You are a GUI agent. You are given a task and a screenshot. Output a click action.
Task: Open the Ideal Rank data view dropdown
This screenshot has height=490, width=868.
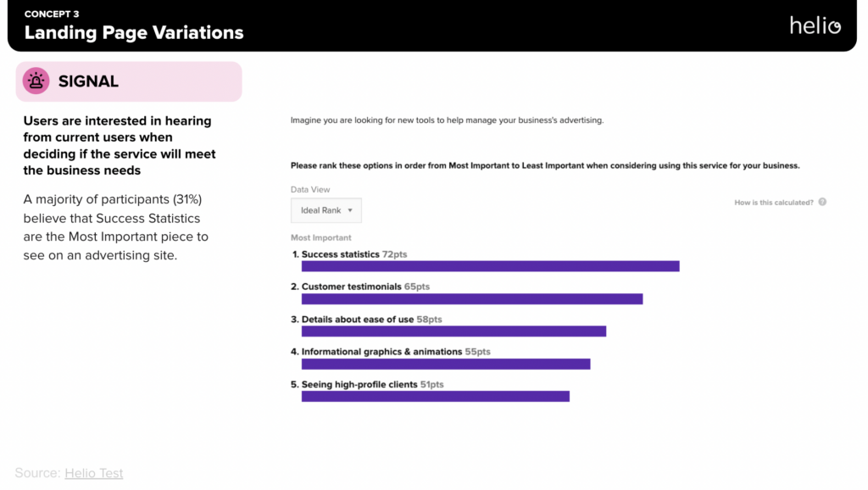[326, 210]
